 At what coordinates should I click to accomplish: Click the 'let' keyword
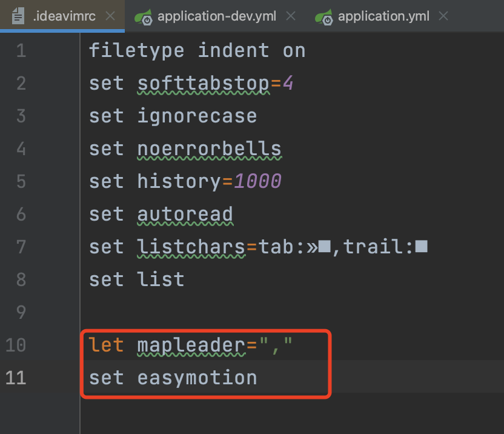pos(107,346)
